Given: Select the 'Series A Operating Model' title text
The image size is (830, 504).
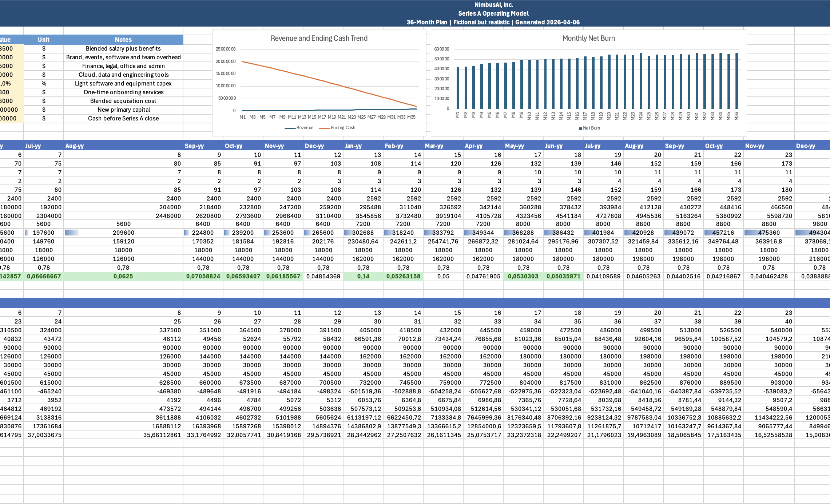Looking at the screenshot, I should click(493, 13).
